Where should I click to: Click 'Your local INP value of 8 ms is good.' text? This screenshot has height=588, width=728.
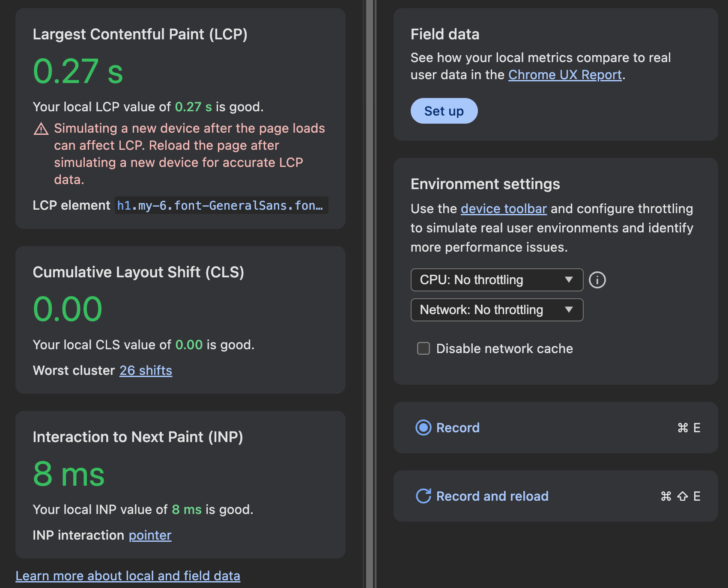[x=143, y=510]
